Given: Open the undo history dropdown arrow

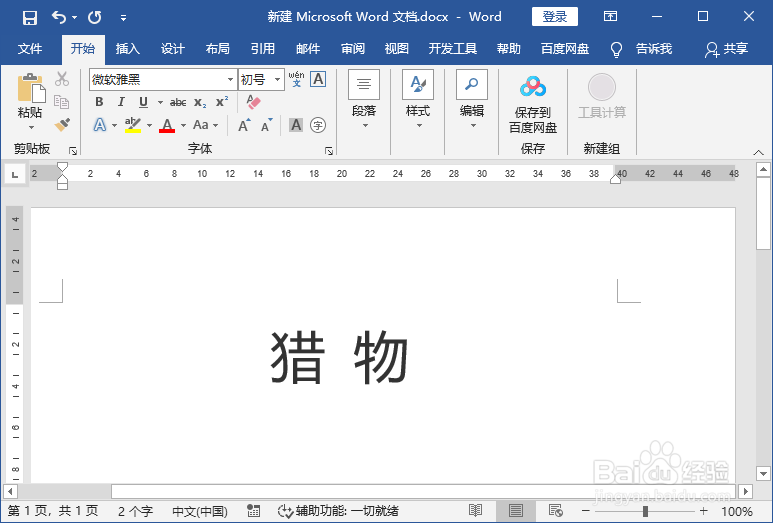Looking at the screenshot, I should point(74,18).
